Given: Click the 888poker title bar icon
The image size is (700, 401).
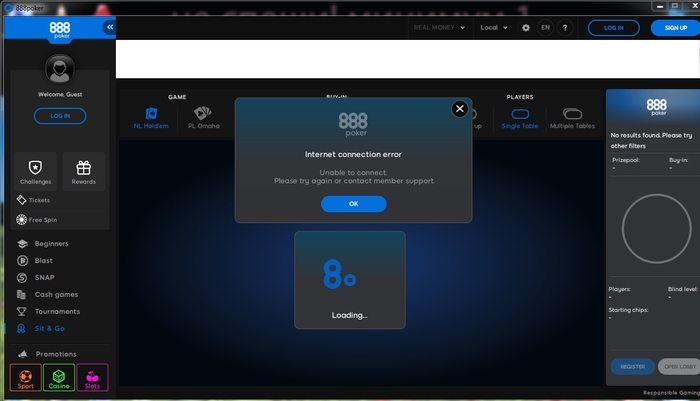Looking at the screenshot, I should click(x=8, y=8).
